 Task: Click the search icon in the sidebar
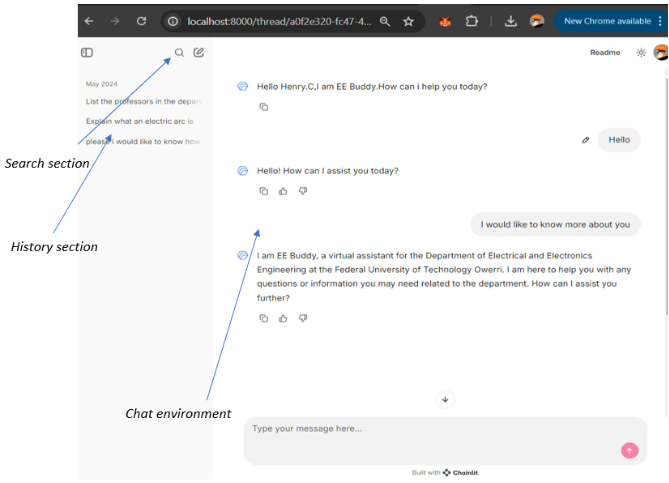click(x=179, y=53)
